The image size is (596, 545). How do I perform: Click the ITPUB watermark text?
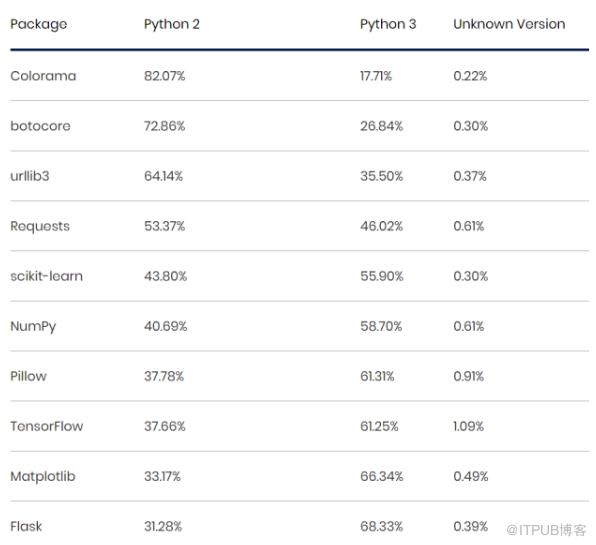click(x=546, y=530)
